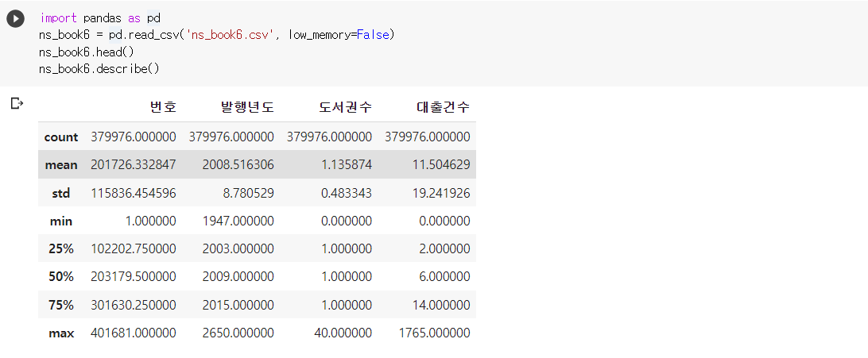This screenshot has width=868, height=358.
Task: Click the read_csv code line
Action: tap(216, 35)
